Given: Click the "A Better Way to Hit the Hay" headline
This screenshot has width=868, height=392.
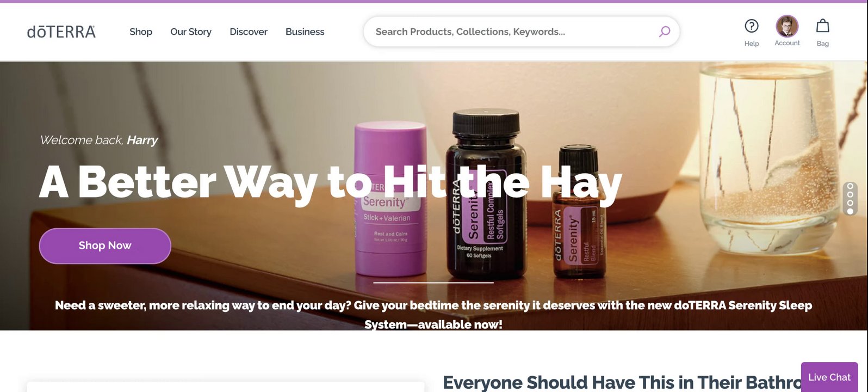Looking at the screenshot, I should 331,182.
